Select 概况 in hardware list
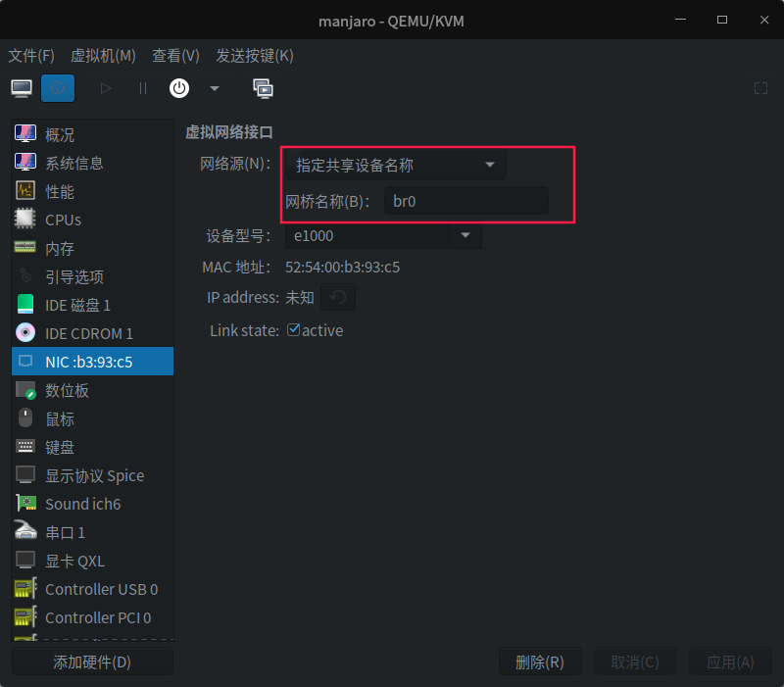 tap(92, 134)
